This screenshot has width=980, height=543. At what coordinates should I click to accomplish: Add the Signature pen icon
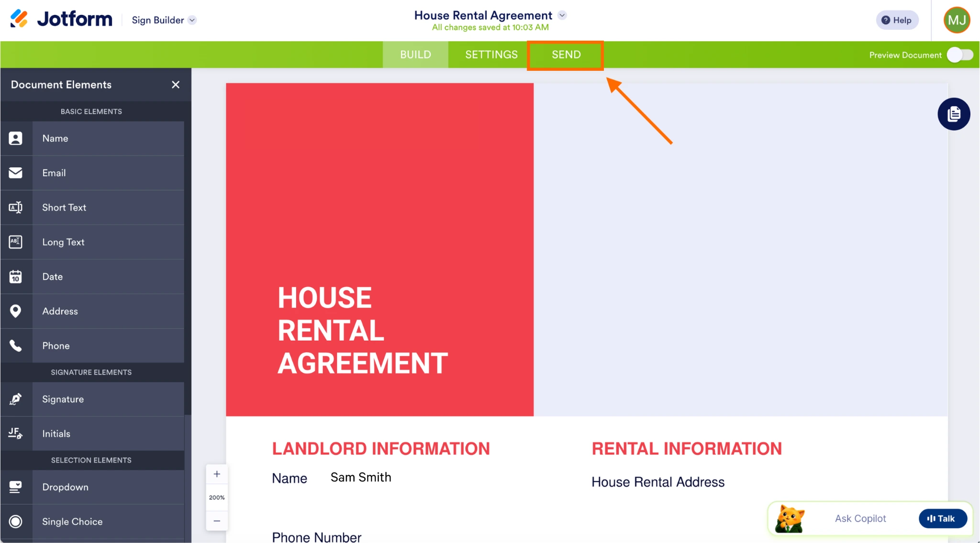(16, 399)
